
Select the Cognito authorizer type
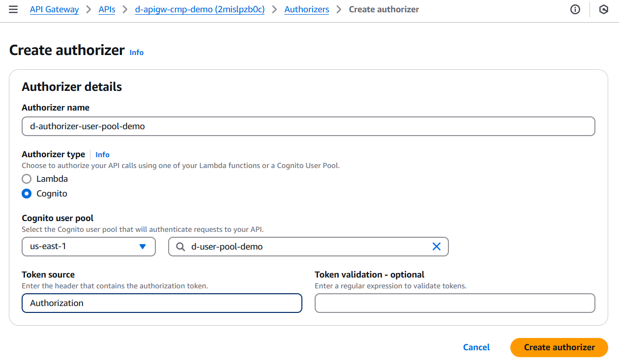[x=27, y=194]
